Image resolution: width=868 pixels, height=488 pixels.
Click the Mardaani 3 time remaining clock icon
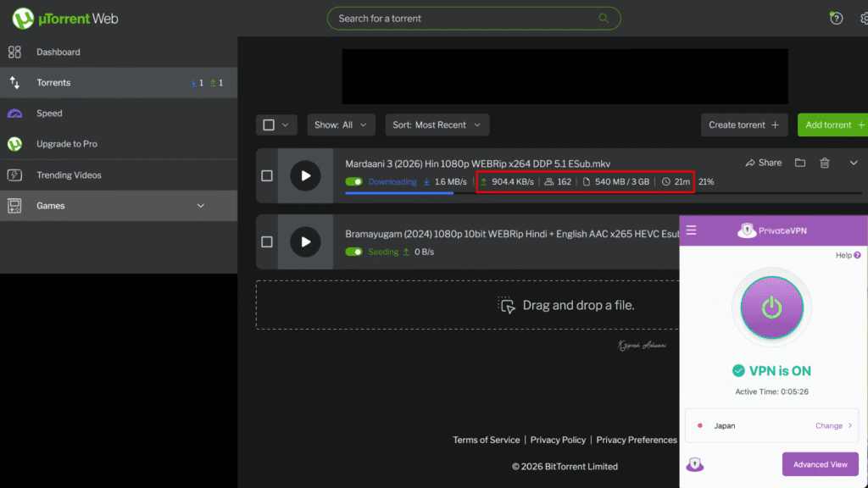tap(666, 181)
